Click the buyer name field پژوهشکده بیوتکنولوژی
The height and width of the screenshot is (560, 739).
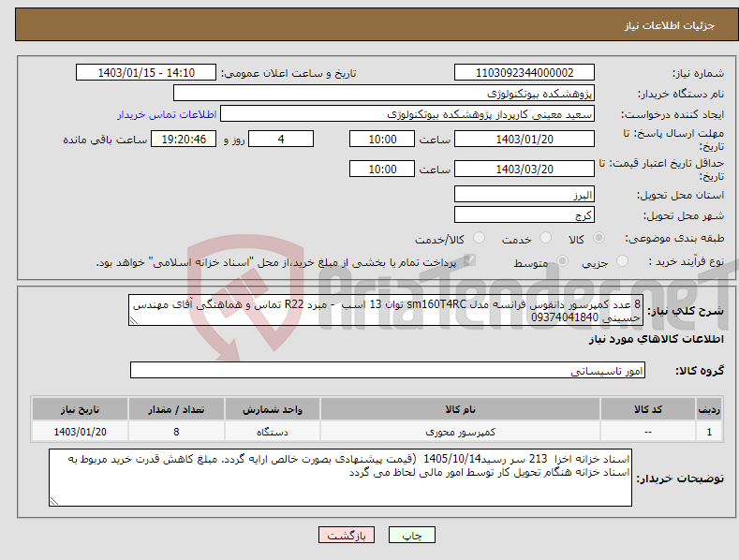(384, 93)
